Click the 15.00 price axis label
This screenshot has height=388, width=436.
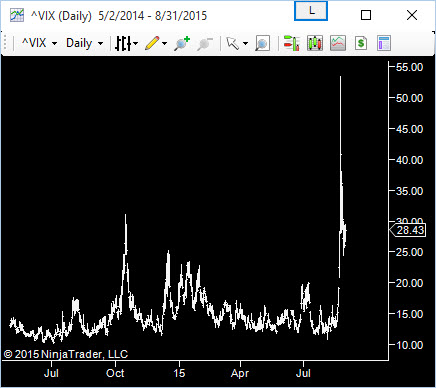click(x=409, y=314)
